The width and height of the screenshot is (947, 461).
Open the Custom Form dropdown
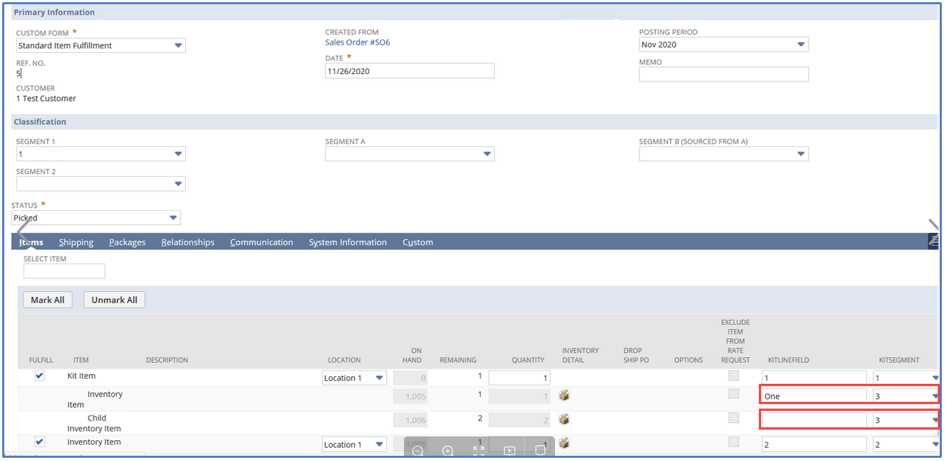click(x=100, y=45)
